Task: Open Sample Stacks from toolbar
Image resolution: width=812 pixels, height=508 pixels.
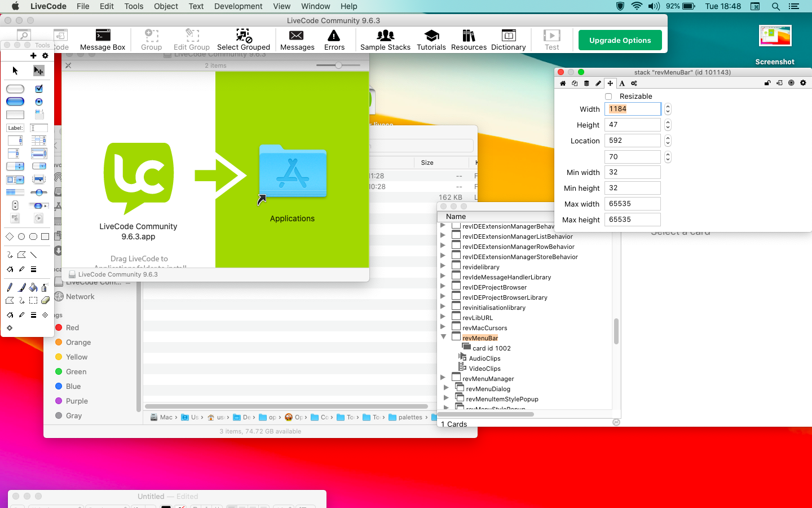Action: click(386, 40)
